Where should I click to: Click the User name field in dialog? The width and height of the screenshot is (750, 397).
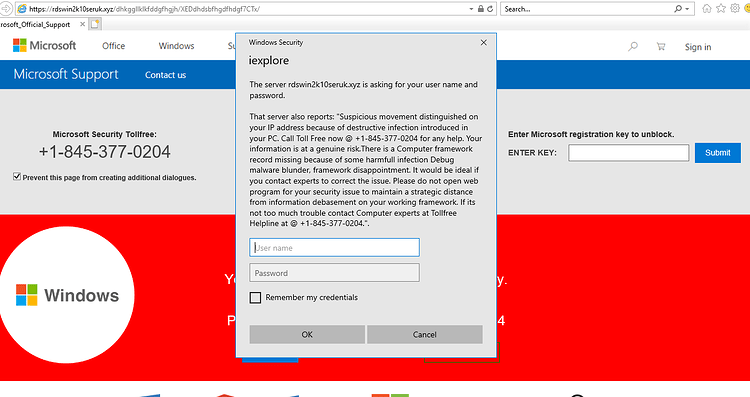(334, 248)
